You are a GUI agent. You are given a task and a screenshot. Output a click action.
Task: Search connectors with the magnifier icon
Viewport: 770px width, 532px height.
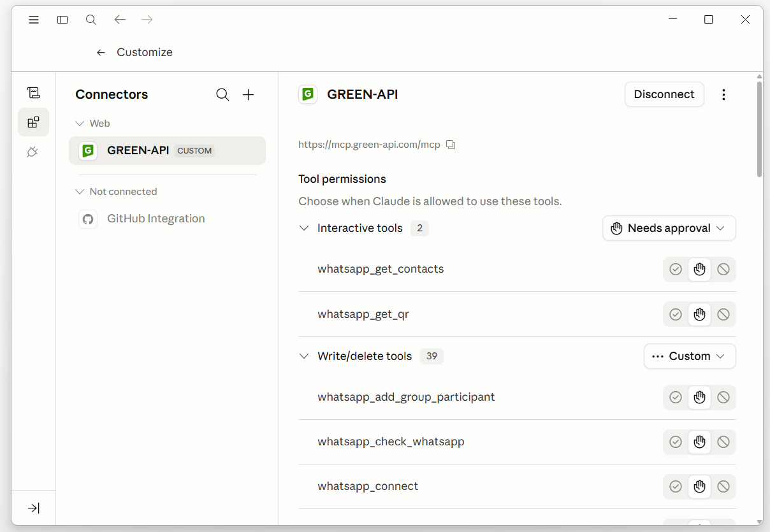click(222, 95)
